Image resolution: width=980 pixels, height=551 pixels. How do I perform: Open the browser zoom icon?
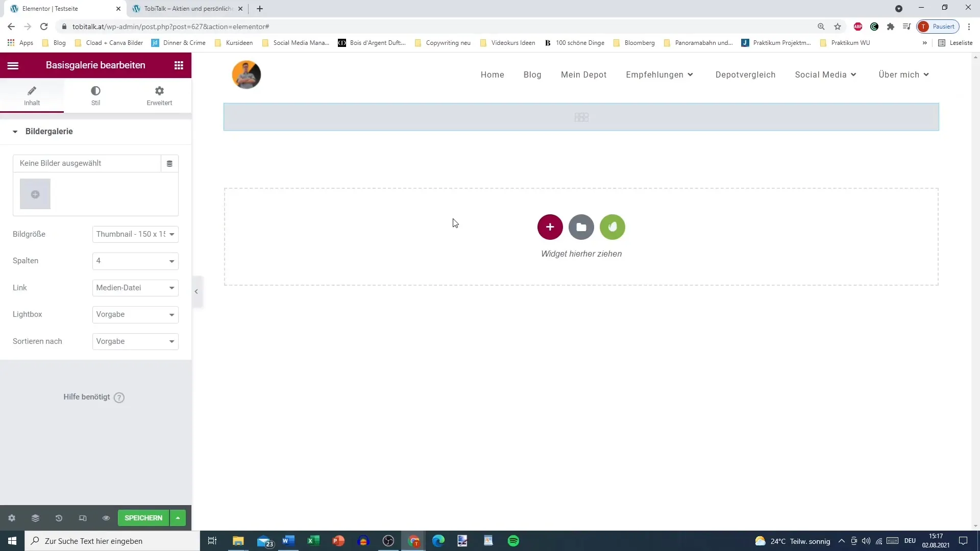[821, 27]
